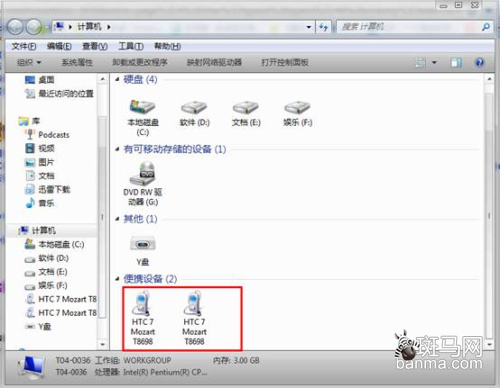Select 计算机 node in sidebar
Viewport: 500px width, 388px height.
[x=37, y=230]
